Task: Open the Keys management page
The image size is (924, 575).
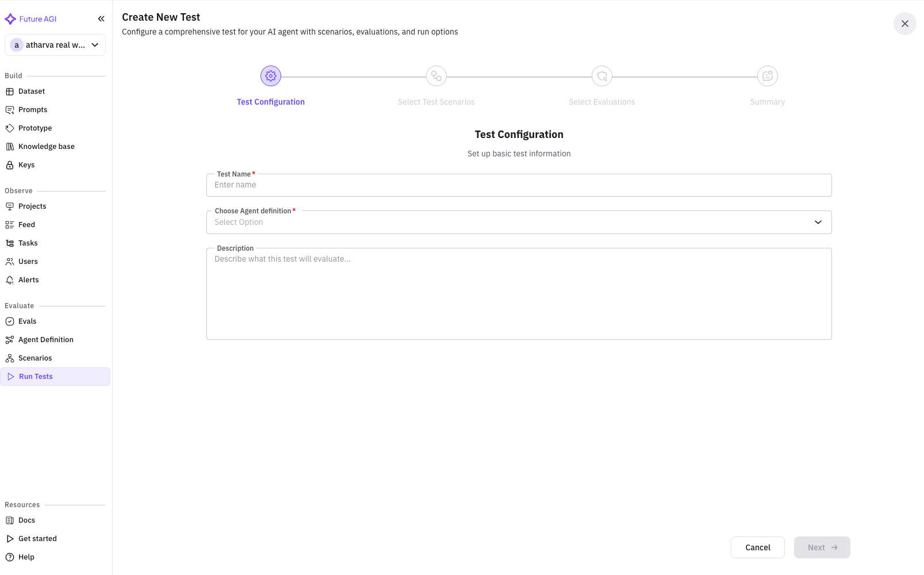Action: coord(26,164)
